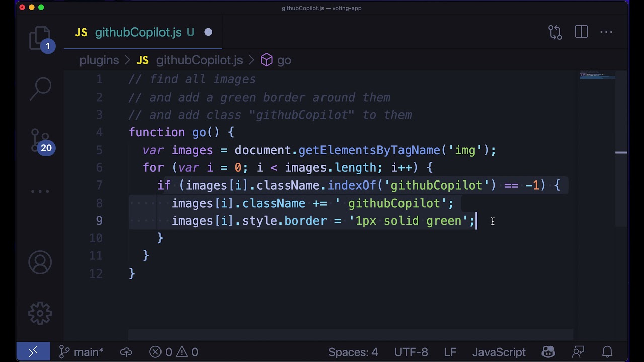644x362 pixels.
Task: Click the JS file icon on the tab
Action: click(81, 32)
